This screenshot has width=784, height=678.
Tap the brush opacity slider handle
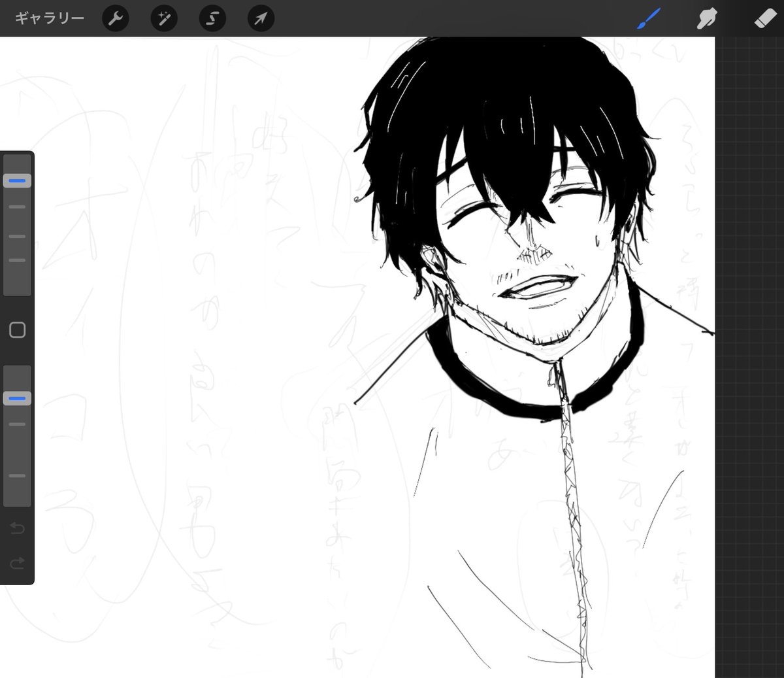[x=17, y=398]
